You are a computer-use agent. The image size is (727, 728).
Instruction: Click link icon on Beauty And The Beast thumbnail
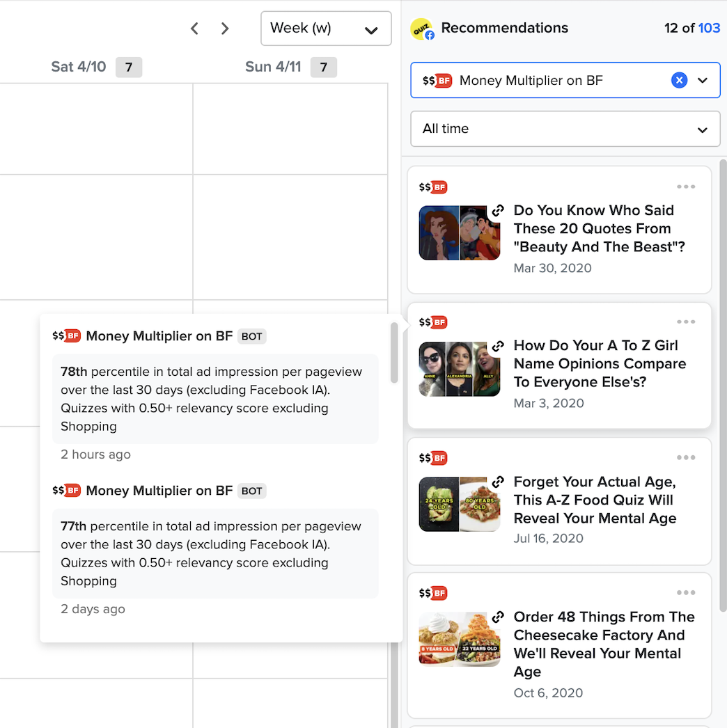click(497, 211)
